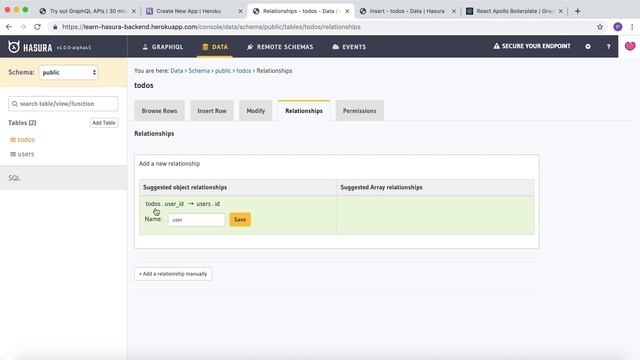Select the users table in sidebar
Screen dimensions: 640x360
click(26, 154)
